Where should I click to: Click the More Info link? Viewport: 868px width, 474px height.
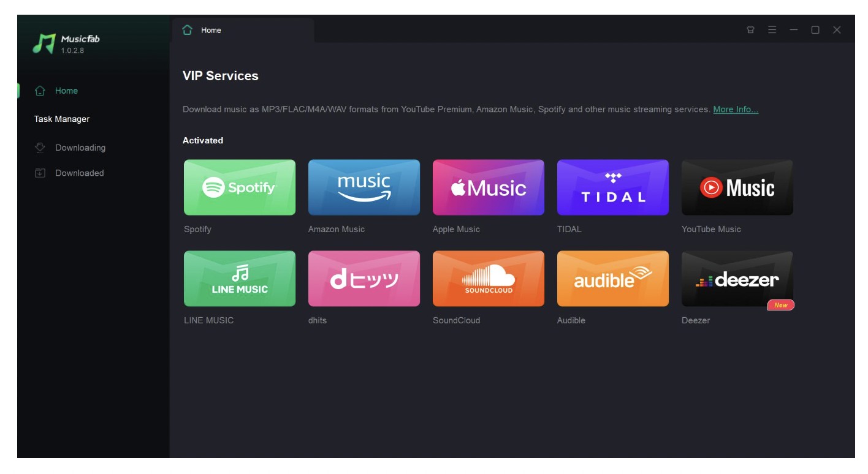[x=736, y=110]
